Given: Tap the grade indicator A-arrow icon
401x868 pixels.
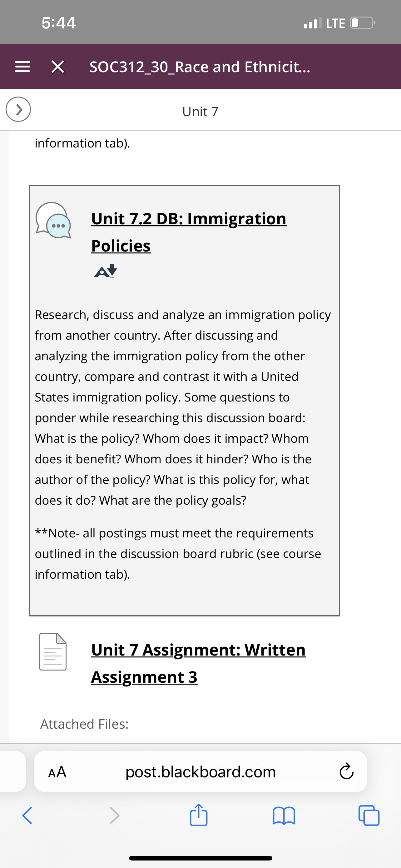Looking at the screenshot, I should (x=105, y=271).
